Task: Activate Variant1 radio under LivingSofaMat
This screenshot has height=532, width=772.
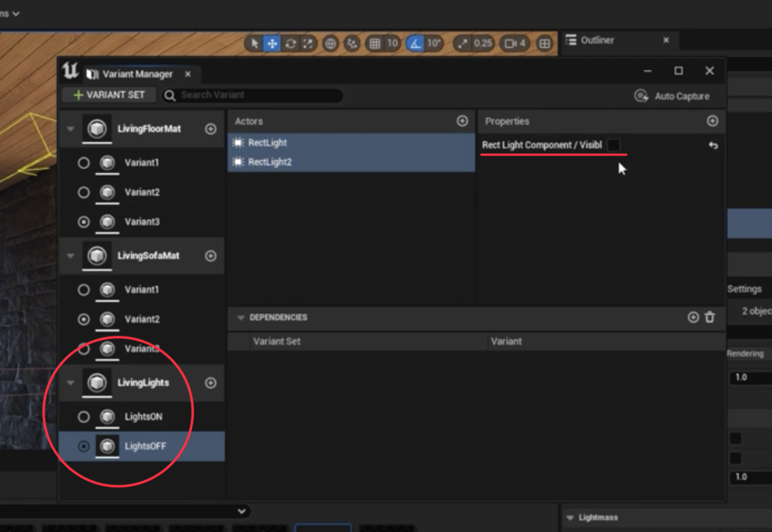Action: click(x=83, y=290)
